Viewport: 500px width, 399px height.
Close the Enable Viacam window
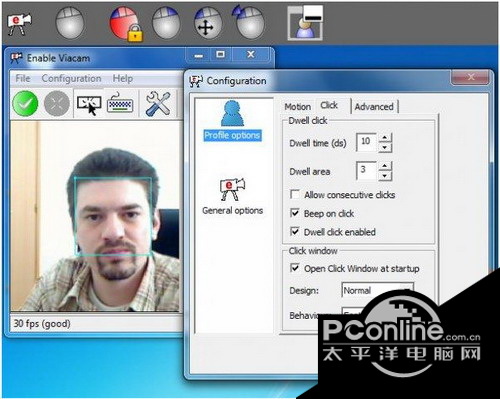pos(251,55)
